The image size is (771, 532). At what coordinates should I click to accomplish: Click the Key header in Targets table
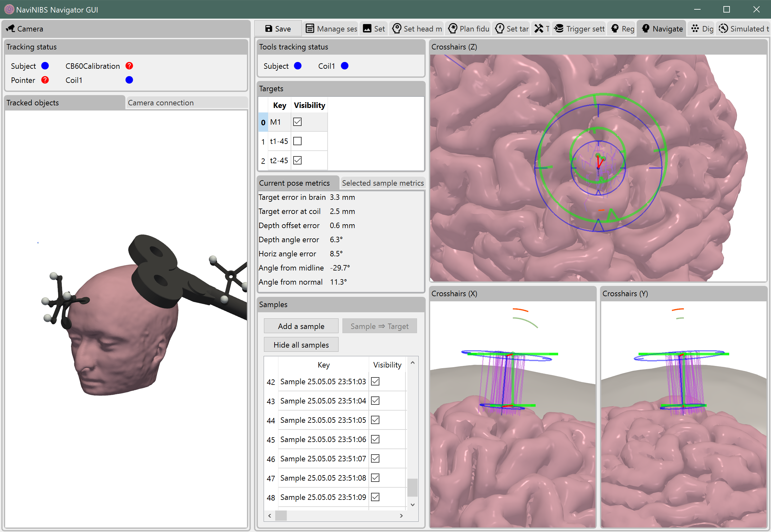[280, 105]
